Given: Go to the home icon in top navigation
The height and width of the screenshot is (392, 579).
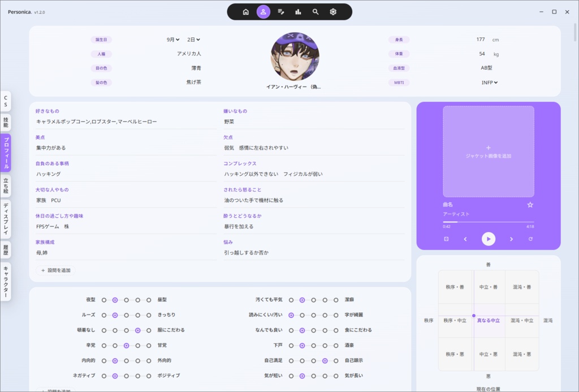Looking at the screenshot, I should pos(245,12).
